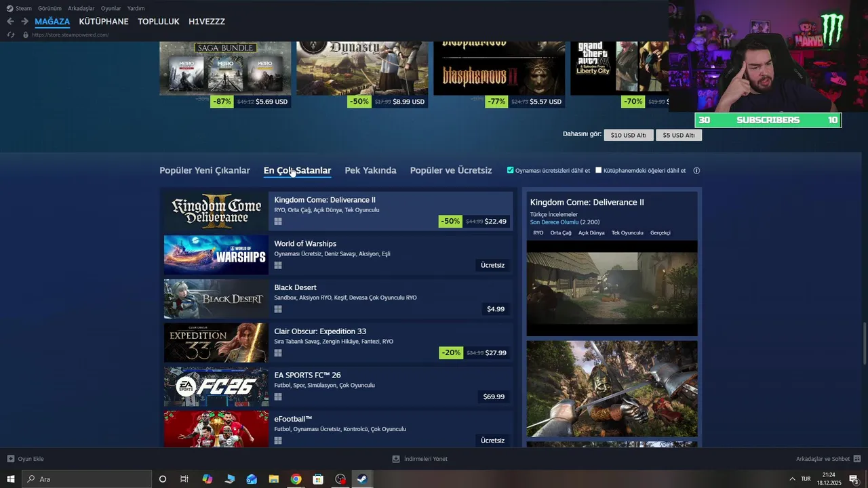Click Windows platform icon under Clair Obscur
Screen dimensions: 868x488
[278, 353]
